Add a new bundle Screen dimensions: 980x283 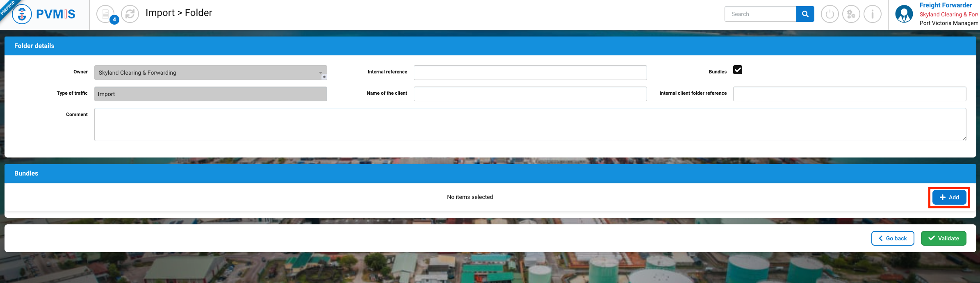click(949, 197)
